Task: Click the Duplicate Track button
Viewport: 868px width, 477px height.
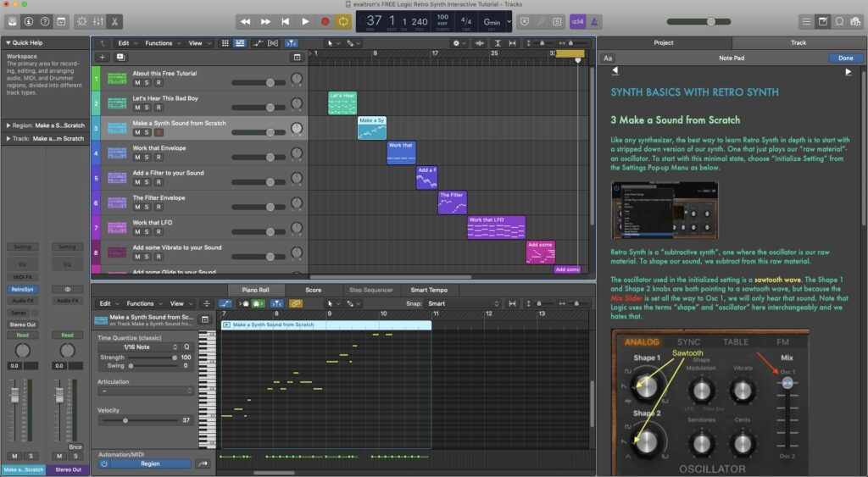Action: [120, 57]
